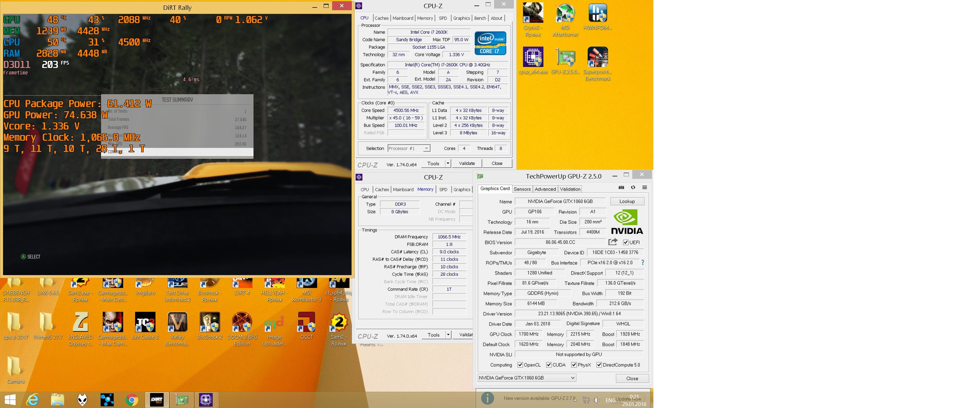Image resolution: width=980 pixels, height=408 pixels.
Task: Click the Lookup button in GPU-Z
Action: pos(627,201)
